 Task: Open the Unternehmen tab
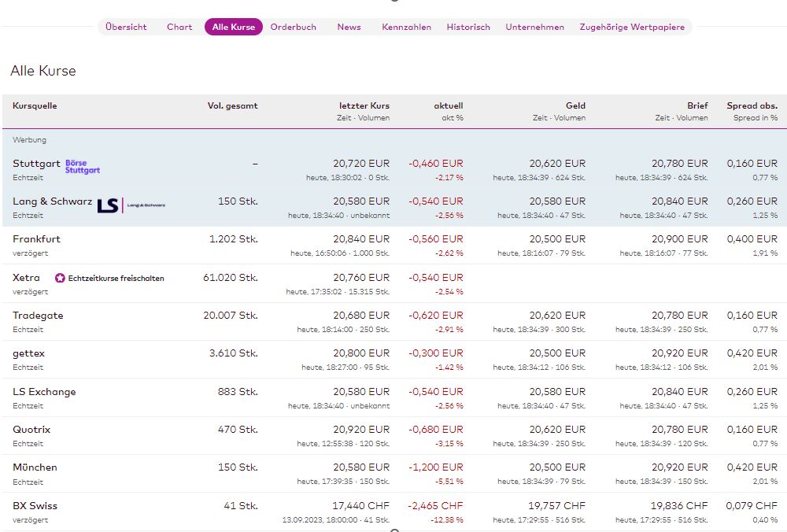(534, 27)
